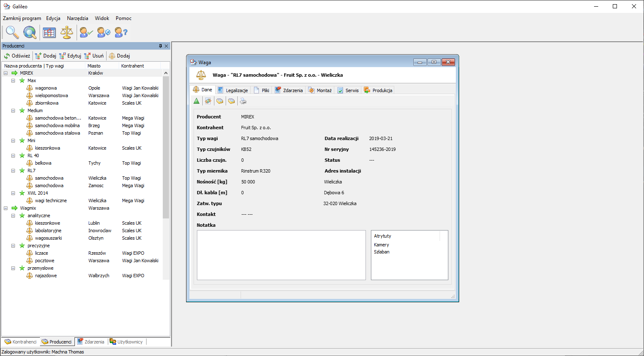Viewport: 644px width, 356px height.
Task: Click the green triangle icon in Waga toolbar
Action: pyautogui.click(x=196, y=101)
